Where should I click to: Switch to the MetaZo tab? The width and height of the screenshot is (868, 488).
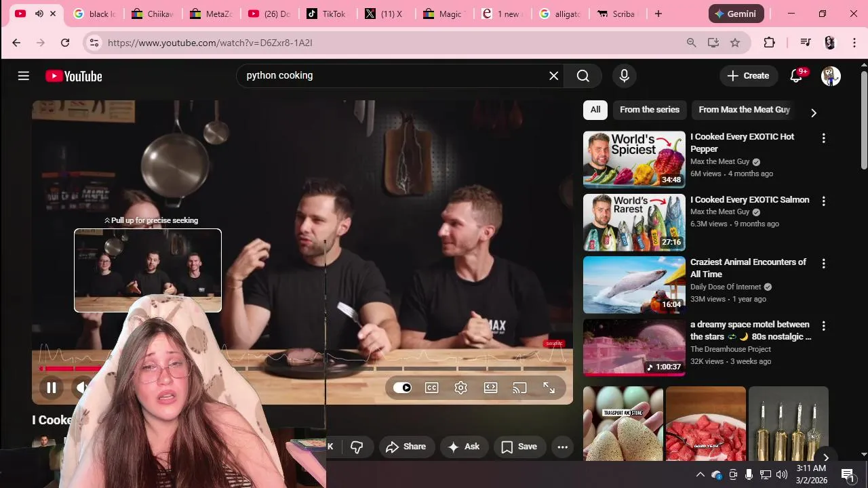tap(211, 14)
